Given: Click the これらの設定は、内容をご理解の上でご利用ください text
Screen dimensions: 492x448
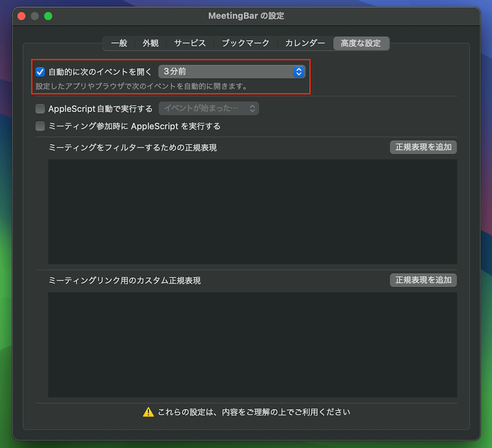Looking at the screenshot, I should tap(254, 412).
